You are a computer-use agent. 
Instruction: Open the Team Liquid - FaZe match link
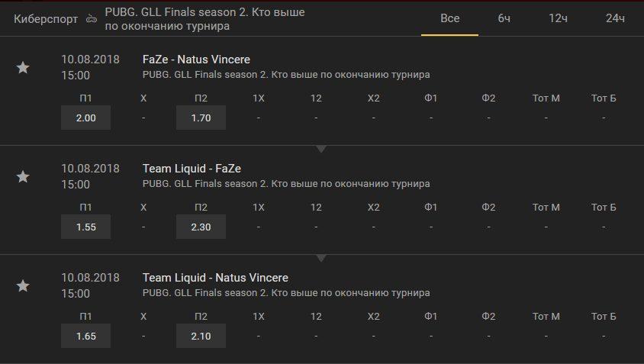coord(192,169)
